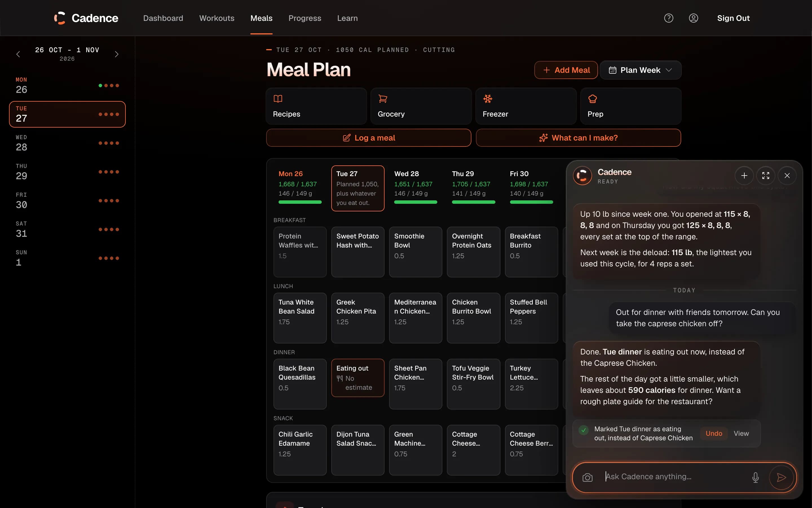Viewport: 812px width, 508px height.
Task: Go to the next week arrow
Action: pos(116,54)
